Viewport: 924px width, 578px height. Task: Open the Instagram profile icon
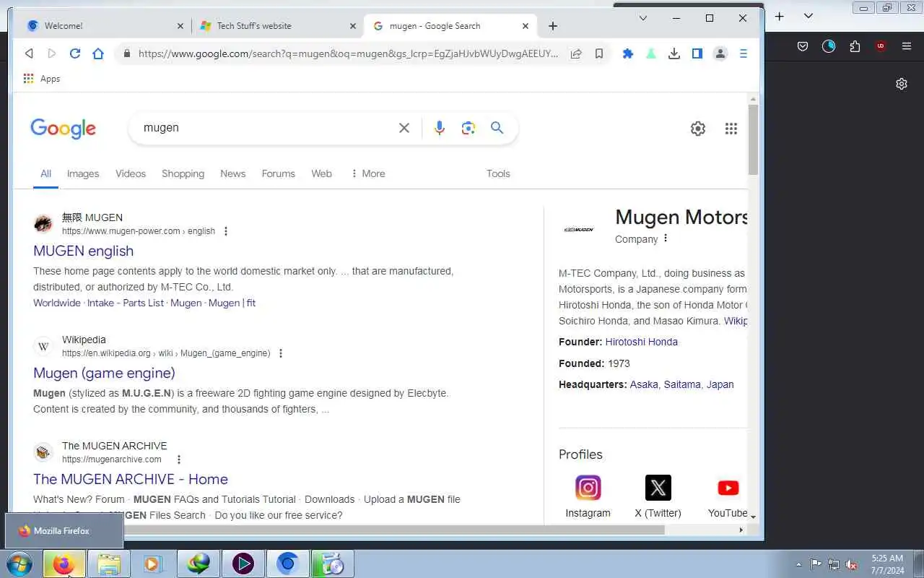pos(588,488)
